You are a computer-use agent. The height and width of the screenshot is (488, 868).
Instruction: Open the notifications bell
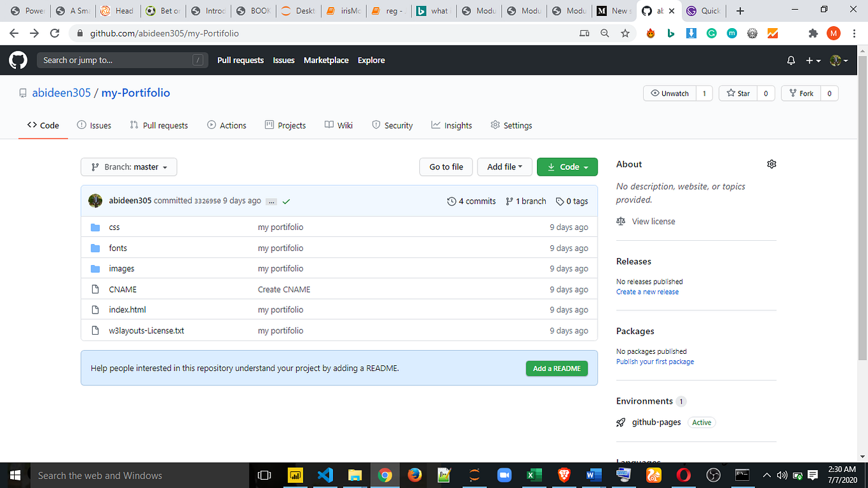coord(791,60)
